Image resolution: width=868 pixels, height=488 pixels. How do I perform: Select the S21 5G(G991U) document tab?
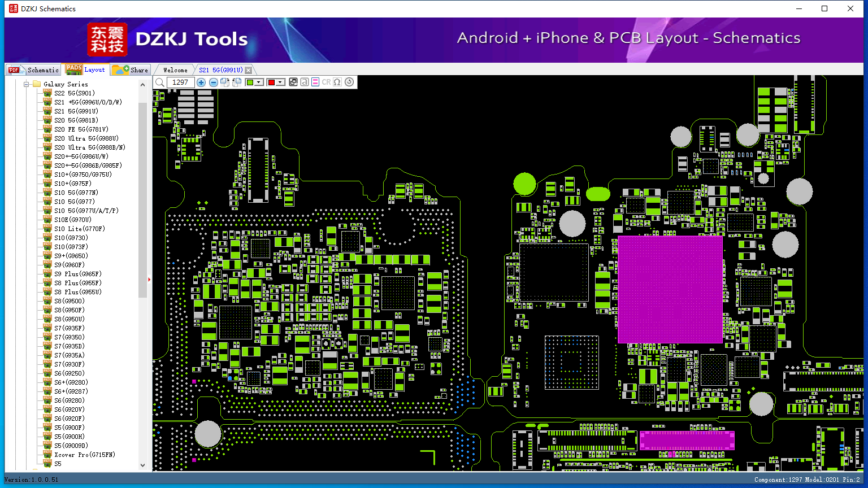point(220,70)
